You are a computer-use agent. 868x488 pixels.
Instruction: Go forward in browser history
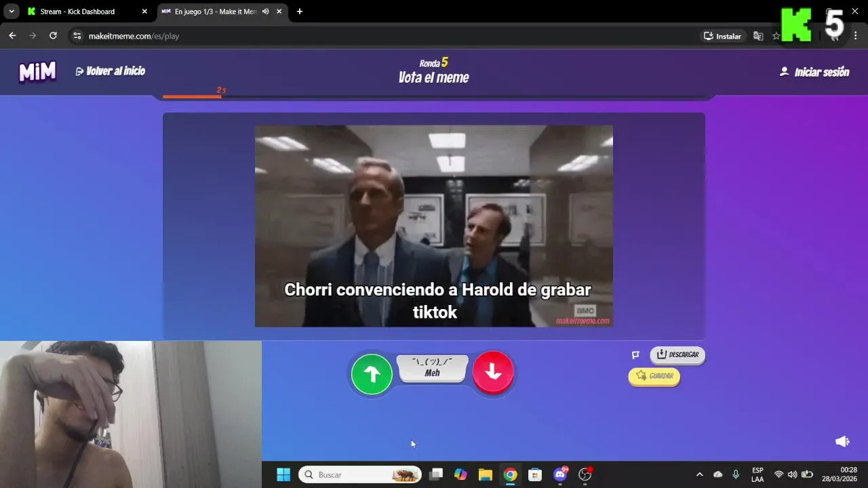coord(33,36)
